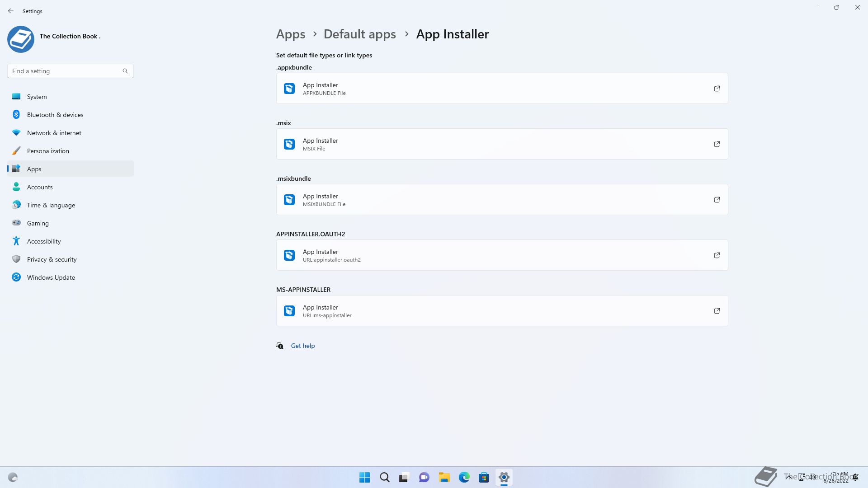
Task: Open Gaming settings
Action: click(71, 223)
